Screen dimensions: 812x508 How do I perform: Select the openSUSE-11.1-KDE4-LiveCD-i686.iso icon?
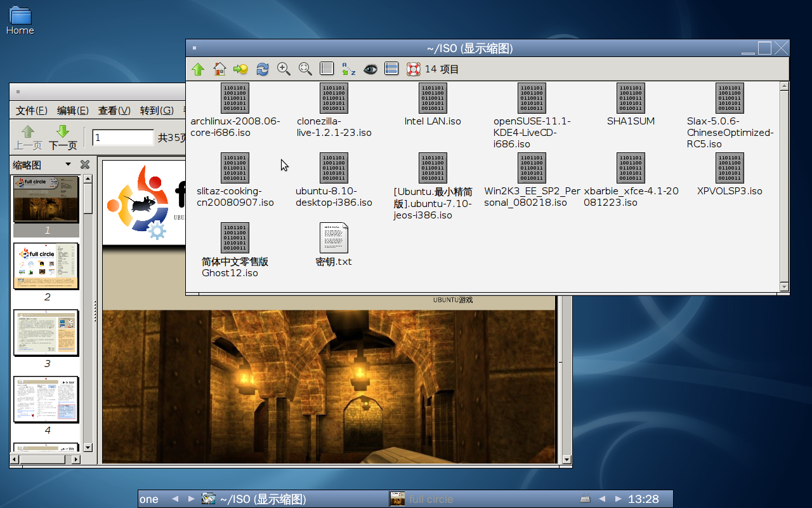(532, 98)
